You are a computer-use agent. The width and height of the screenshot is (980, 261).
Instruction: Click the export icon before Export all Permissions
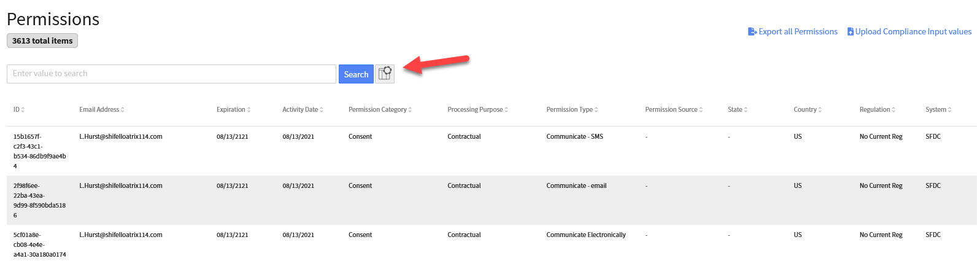[752, 31]
